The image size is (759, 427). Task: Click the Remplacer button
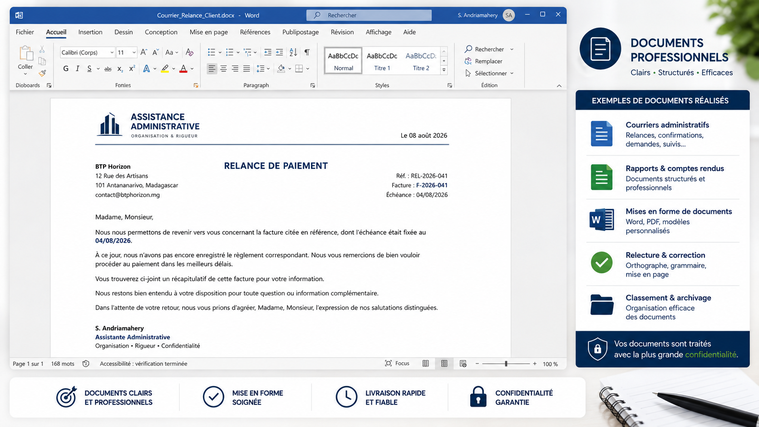click(484, 61)
